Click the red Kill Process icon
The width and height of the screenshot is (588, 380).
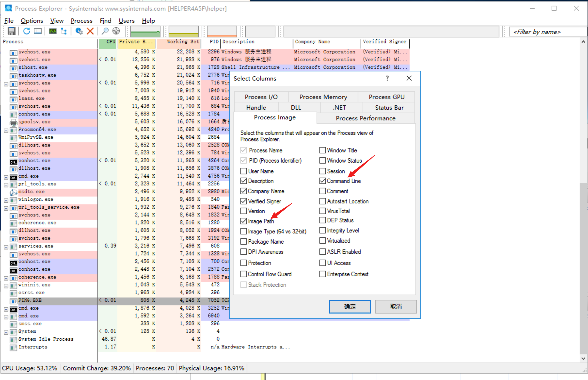click(90, 31)
